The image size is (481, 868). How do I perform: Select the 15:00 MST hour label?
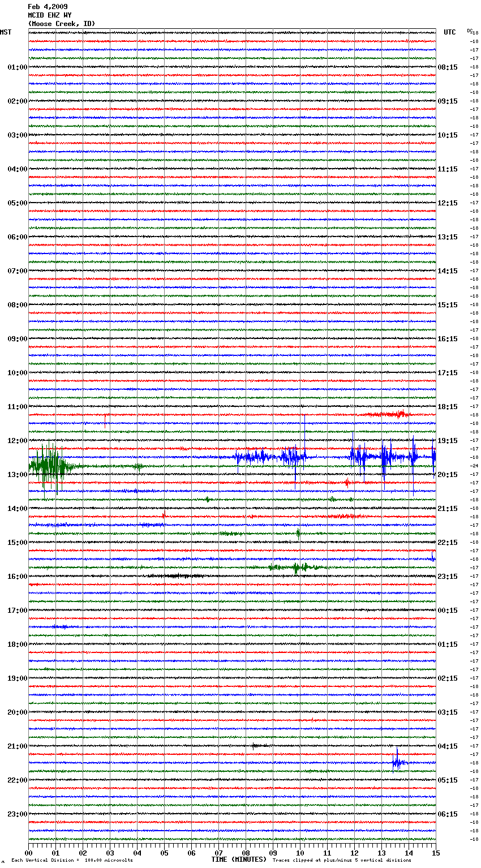[17, 543]
